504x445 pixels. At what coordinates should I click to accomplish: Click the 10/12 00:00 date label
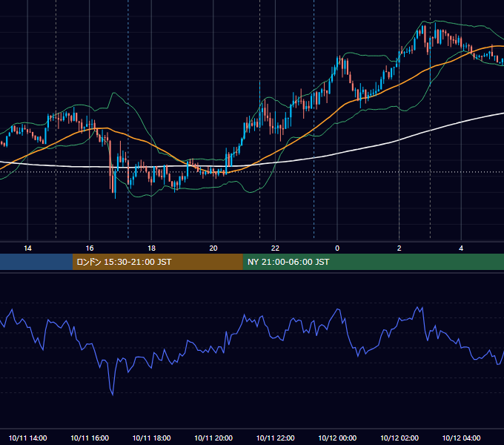click(337, 438)
